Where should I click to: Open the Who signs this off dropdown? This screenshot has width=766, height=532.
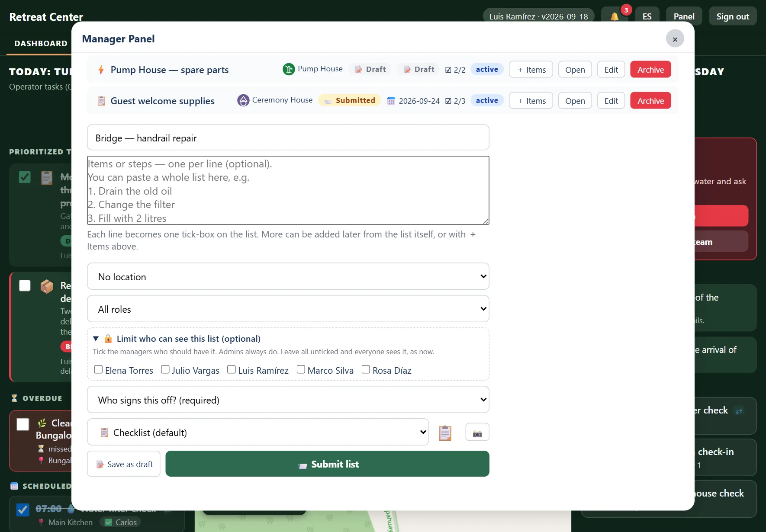click(x=288, y=400)
